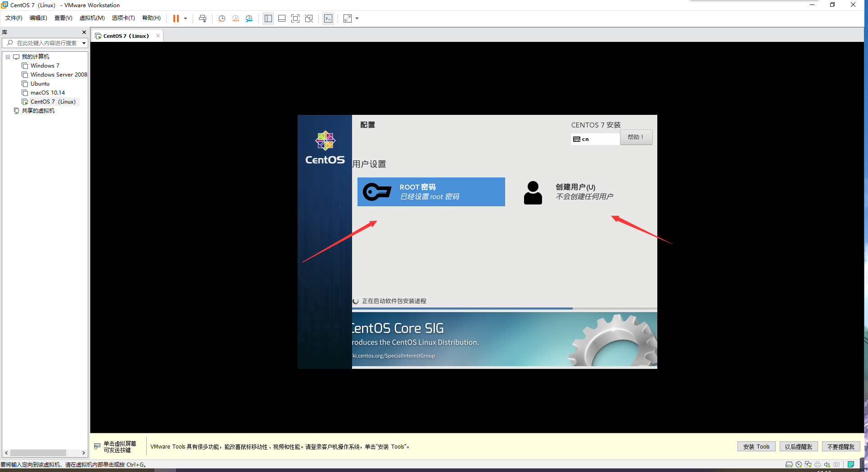Select the Ubuntu virtual machine
Image resolution: width=868 pixels, height=472 pixels.
[40, 84]
